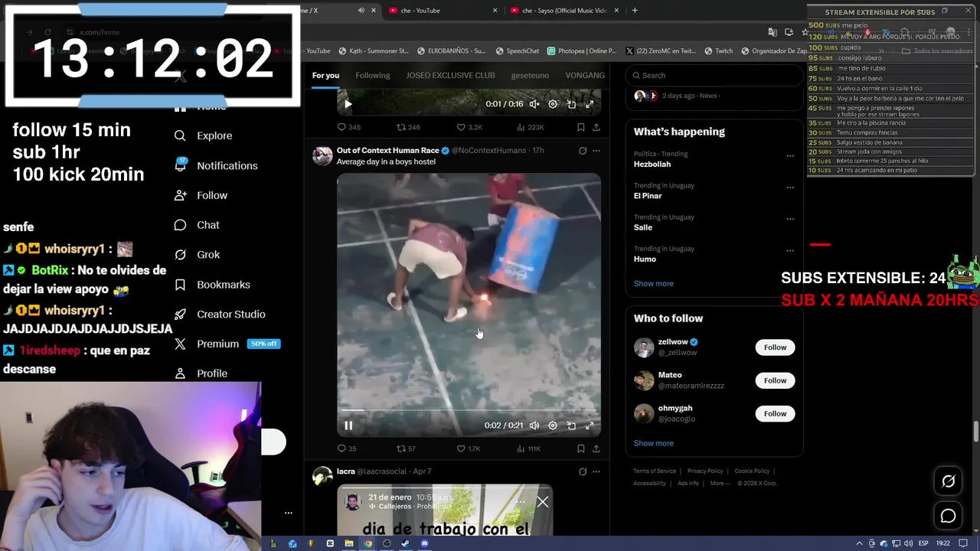Close the lacra story overlay with X
The width and height of the screenshot is (980, 551).
(542, 502)
